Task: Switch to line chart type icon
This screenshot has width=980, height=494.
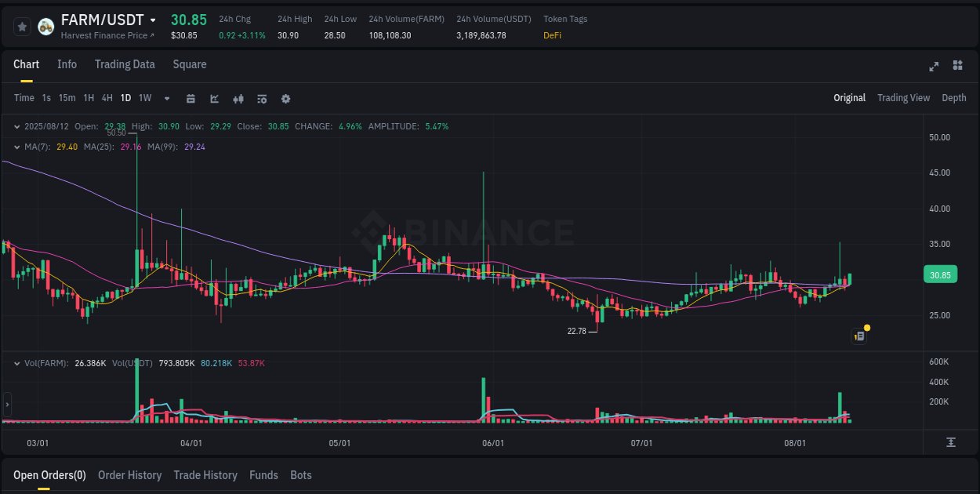Action: pos(214,99)
